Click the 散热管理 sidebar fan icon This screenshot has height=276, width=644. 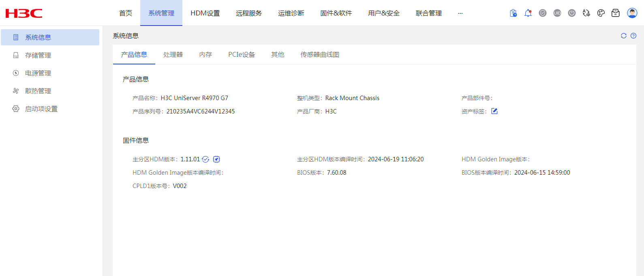pyautogui.click(x=16, y=91)
